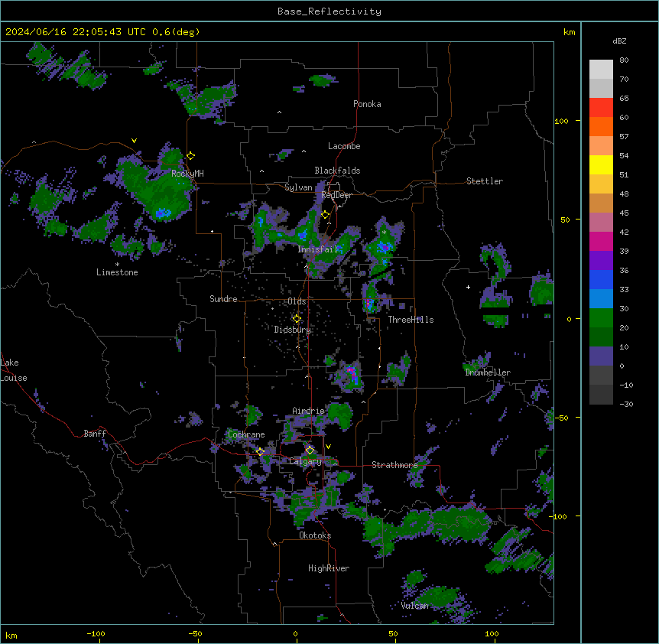Select the -30 value on the dBZ legend
Viewport: 659px width, 644px height.
pos(626,405)
